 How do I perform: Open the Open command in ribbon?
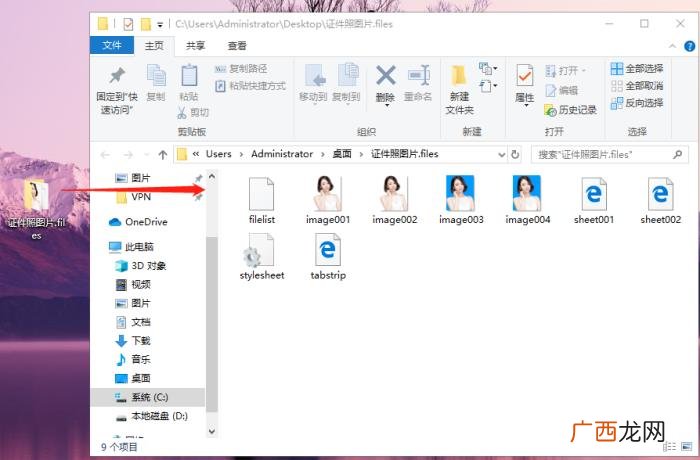coord(565,70)
